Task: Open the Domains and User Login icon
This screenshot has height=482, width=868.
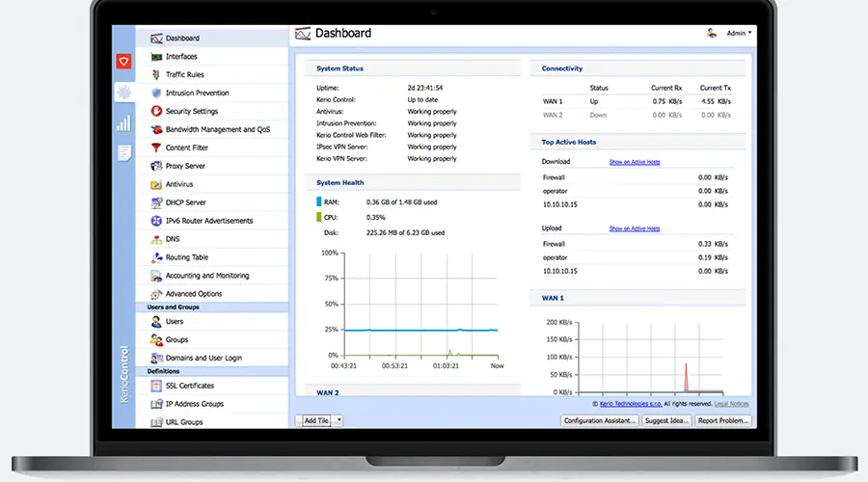Action: 156,358
